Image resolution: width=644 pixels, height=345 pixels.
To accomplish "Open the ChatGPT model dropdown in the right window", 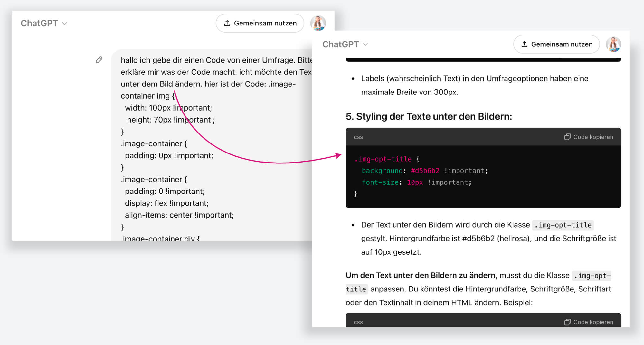I will [x=345, y=44].
